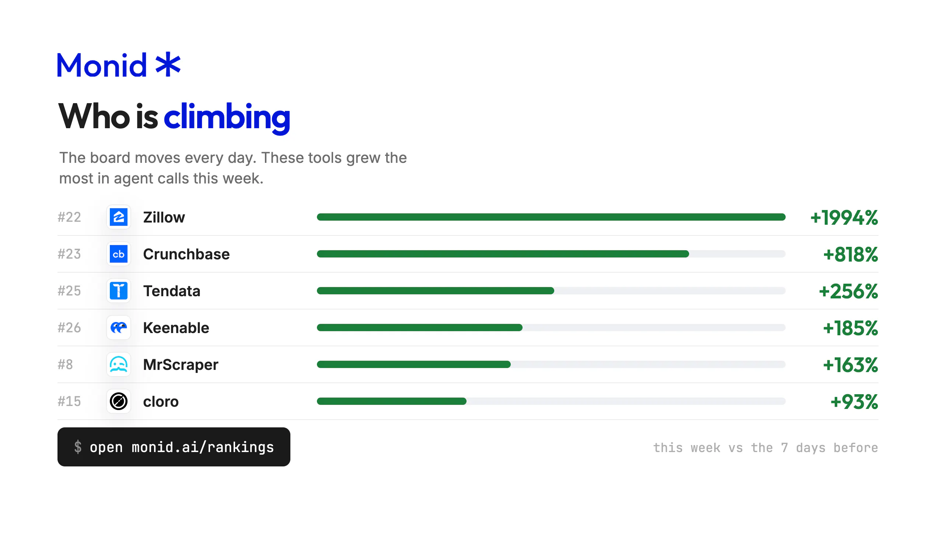Click the Zillow logo icon
The image size is (936, 560).
(x=119, y=217)
